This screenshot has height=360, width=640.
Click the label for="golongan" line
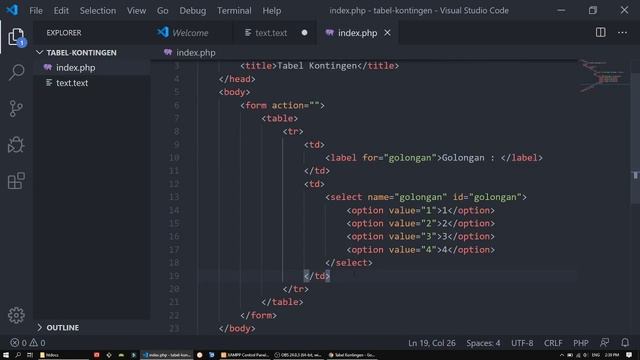pos(434,158)
